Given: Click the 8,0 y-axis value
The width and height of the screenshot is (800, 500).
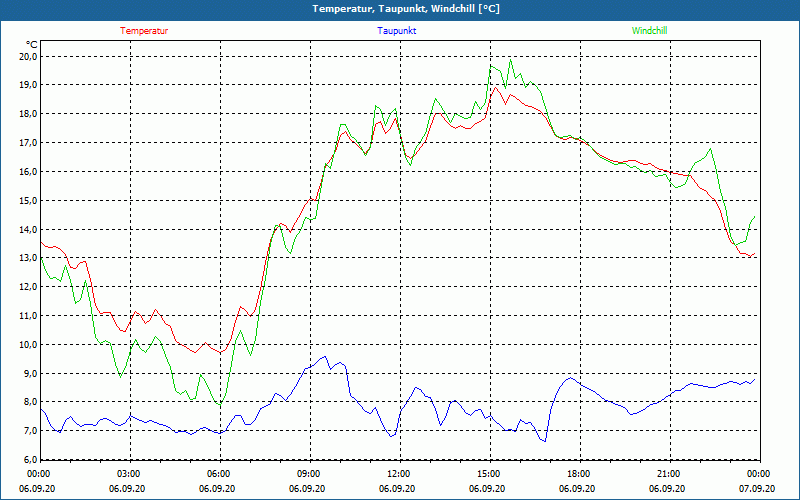Looking at the screenshot, I should point(31,402).
